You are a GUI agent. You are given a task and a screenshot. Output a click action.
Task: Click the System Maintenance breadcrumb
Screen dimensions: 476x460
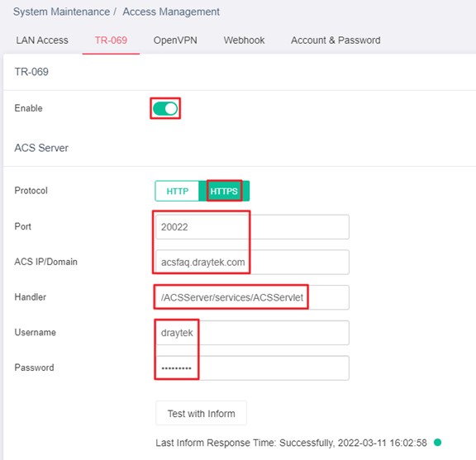coord(61,12)
